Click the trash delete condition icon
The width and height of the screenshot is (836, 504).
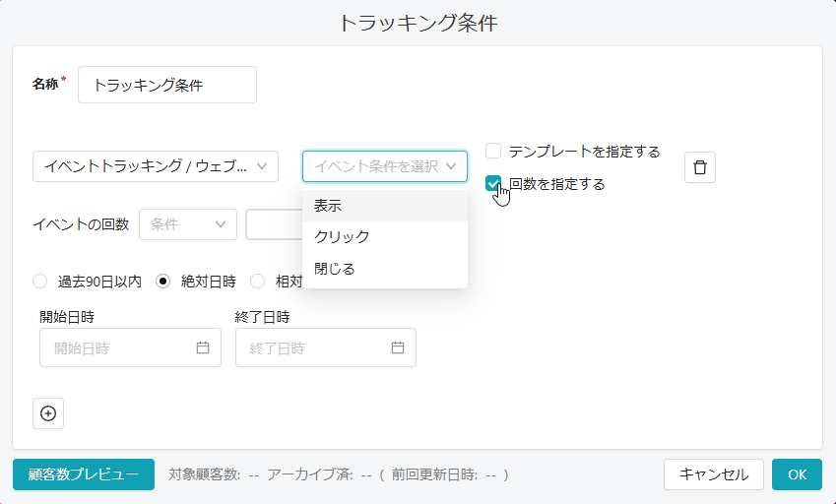click(700, 167)
